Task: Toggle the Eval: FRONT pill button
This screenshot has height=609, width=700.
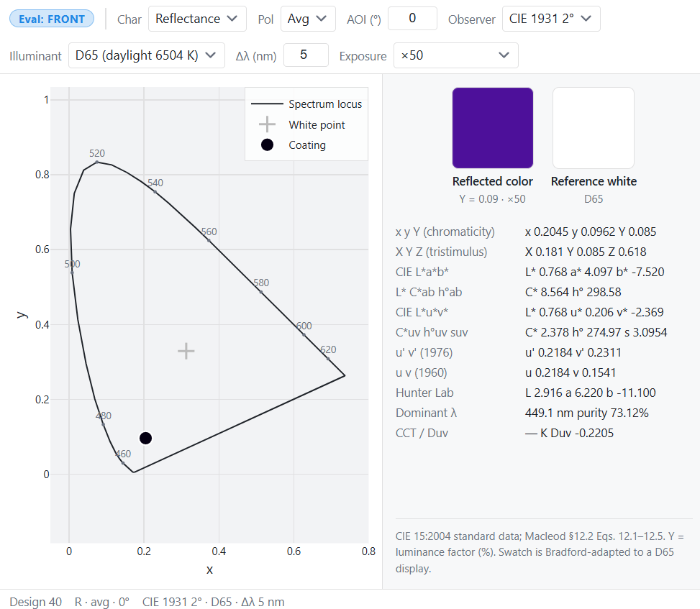Action: coord(52,19)
